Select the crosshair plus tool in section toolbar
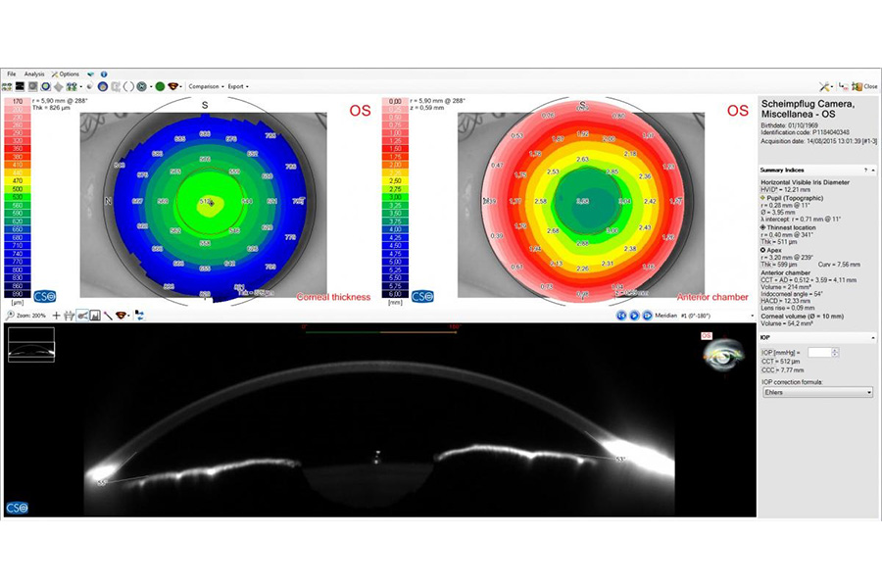The height and width of the screenshot is (588, 882). point(56,316)
